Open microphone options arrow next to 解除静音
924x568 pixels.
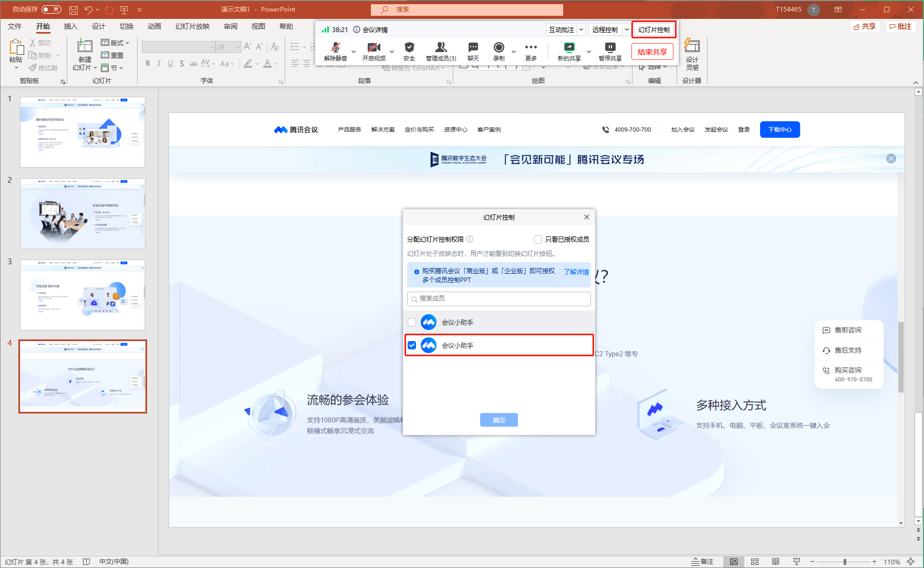(x=353, y=51)
